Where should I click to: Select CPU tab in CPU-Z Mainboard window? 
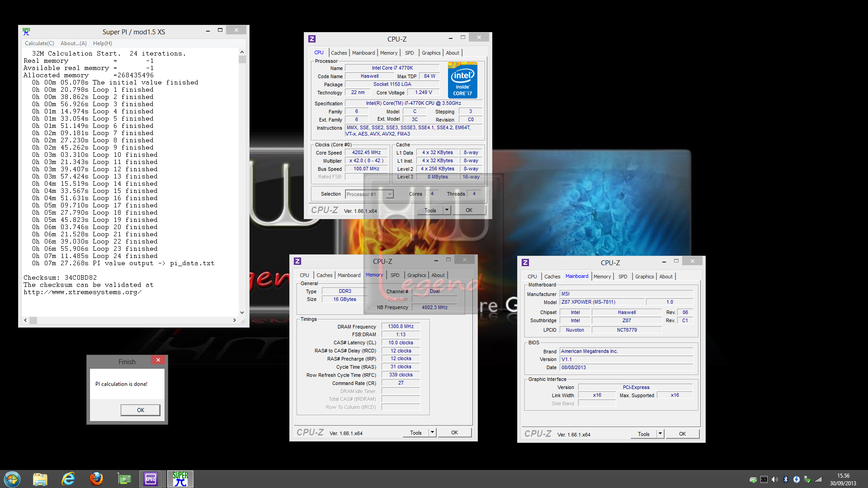tap(533, 277)
